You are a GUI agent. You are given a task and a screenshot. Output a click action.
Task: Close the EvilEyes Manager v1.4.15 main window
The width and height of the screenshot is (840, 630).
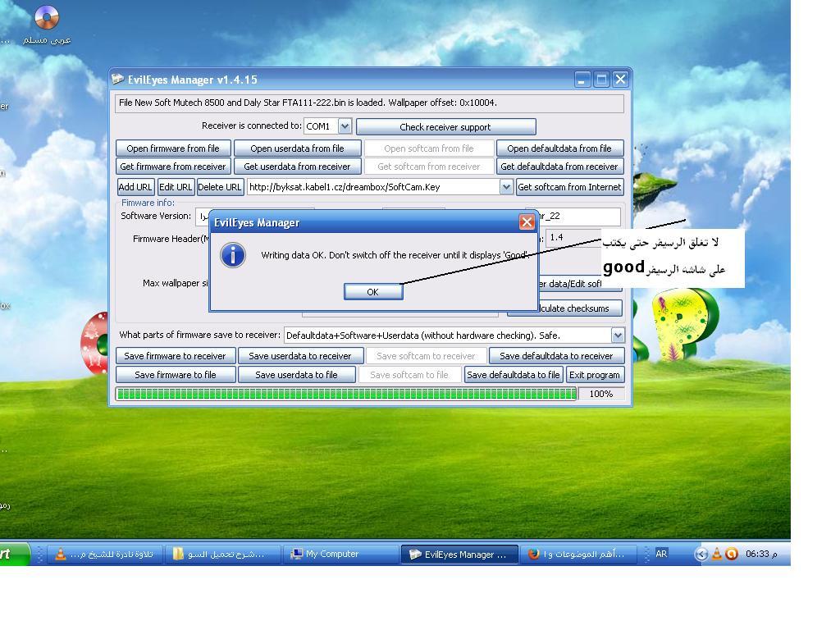tap(620, 80)
